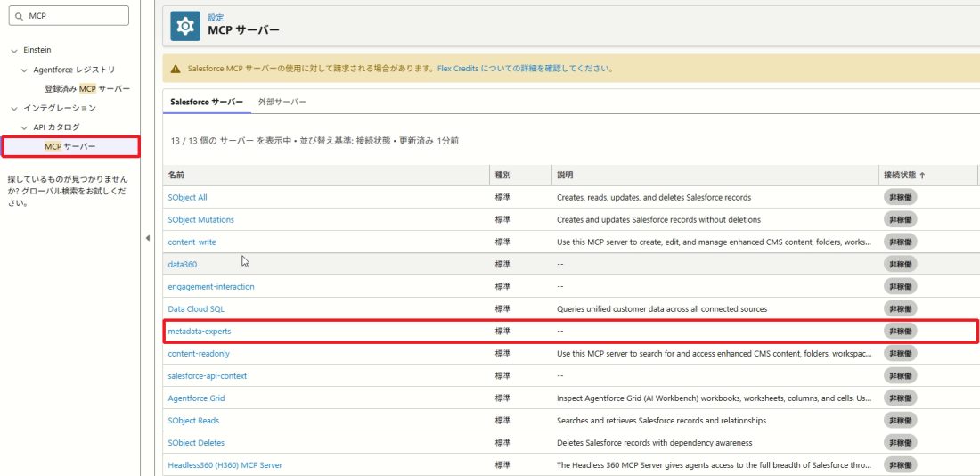The width and height of the screenshot is (980, 476).
Task: Open the metadata-experts server
Action: pyautogui.click(x=200, y=331)
